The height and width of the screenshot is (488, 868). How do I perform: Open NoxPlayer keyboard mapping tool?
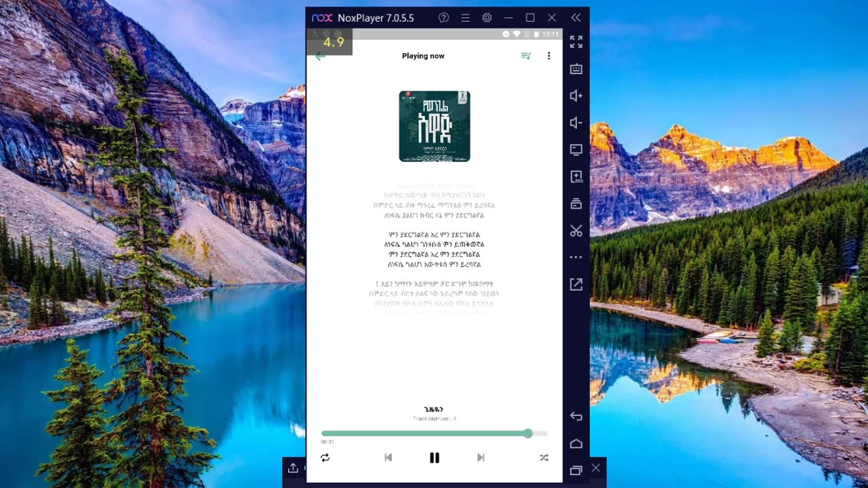[576, 68]
